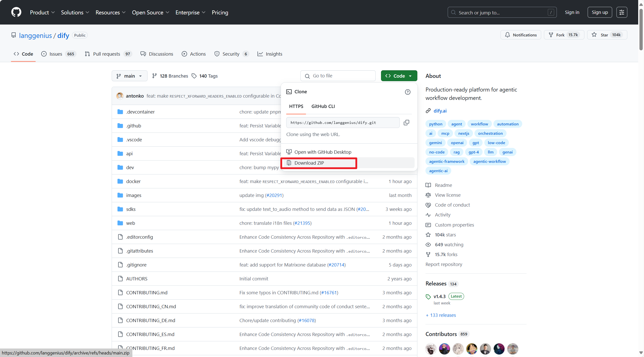This screenshot has height=357, width=644.
Task: Switch to the Insights tab
Action: pyautogui.click(x=270, y=54)
